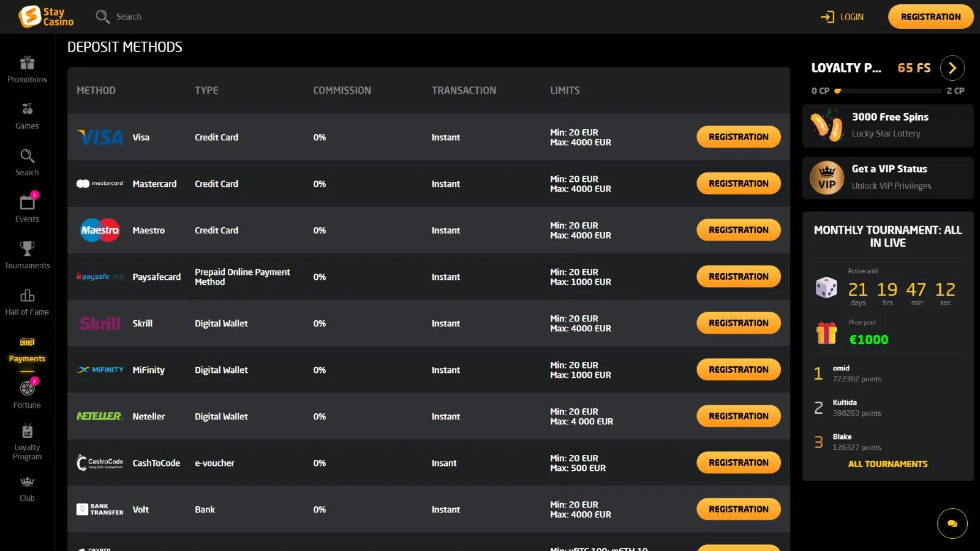The width and height of the screenshot is (980, 551).
Task: Open live chat support bubble
Action: point(952,523)
